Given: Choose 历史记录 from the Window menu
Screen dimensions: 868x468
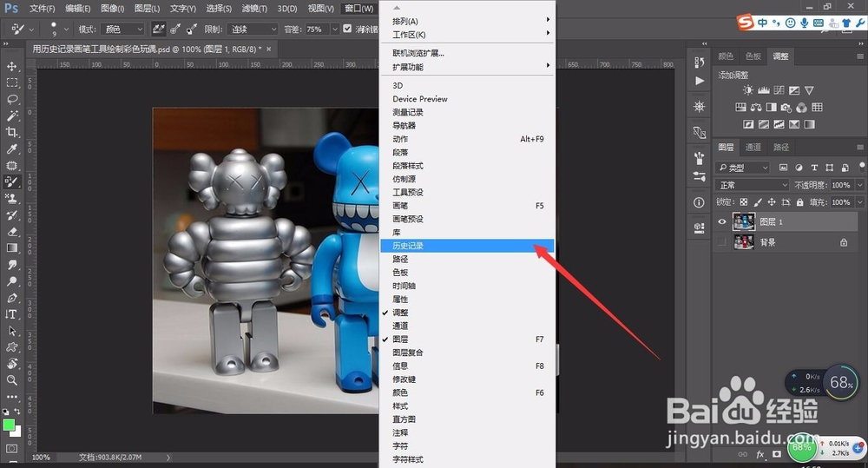Looking at the screenshot, I should click(408, 246).
